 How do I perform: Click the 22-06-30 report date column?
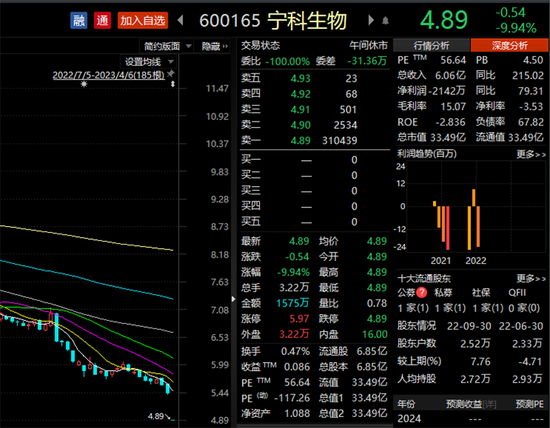pos(521,326)
